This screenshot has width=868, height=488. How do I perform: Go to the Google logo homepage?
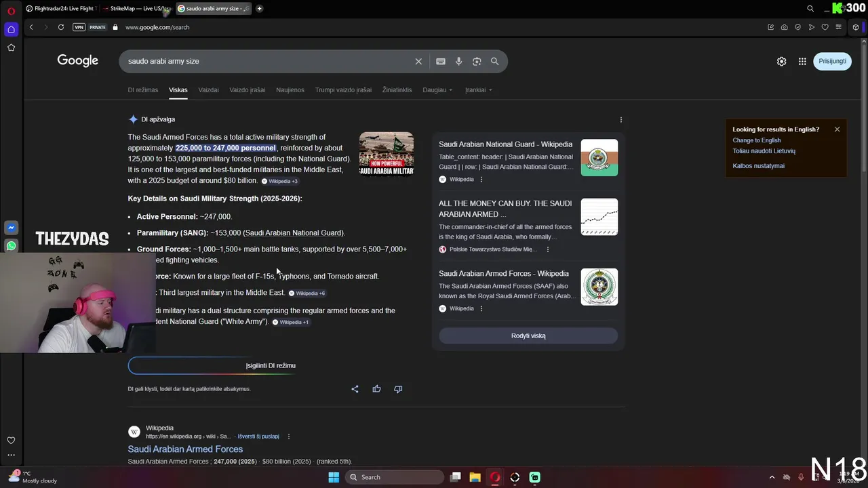click(x=78, y=60)
